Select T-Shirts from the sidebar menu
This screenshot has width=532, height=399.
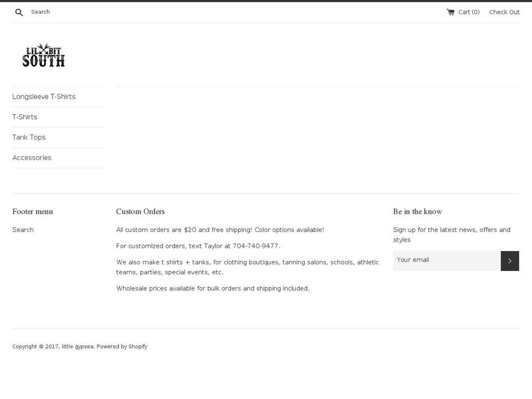[x=25, y=116]
